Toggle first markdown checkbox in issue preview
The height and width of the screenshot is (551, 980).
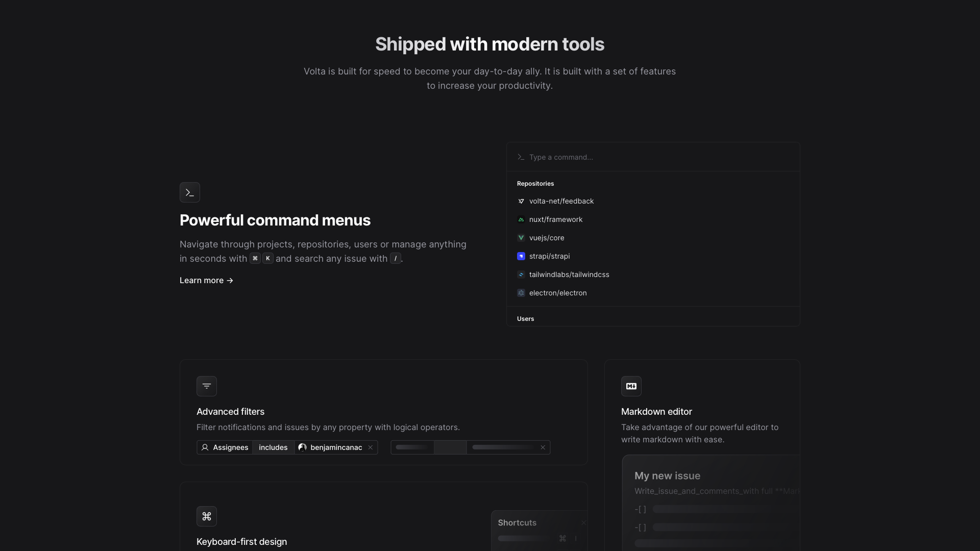pos(641,509)
